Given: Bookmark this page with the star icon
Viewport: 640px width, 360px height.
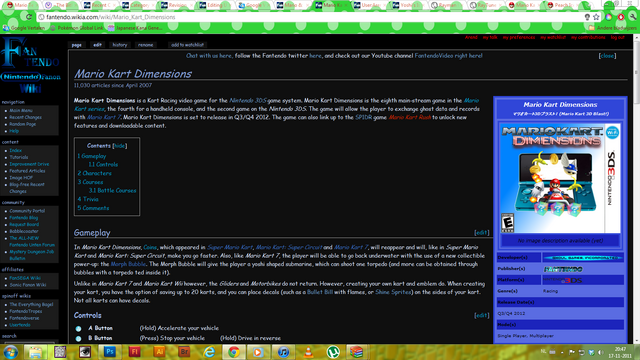Looking at the screenshot, I should point(596,17).
